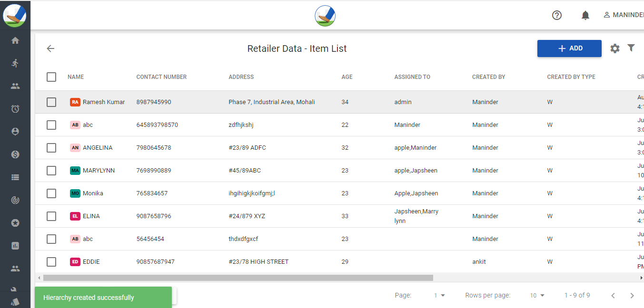The image size is (644, 308).
Task: Open the notifications bell
Action: [x=585, y=15]
